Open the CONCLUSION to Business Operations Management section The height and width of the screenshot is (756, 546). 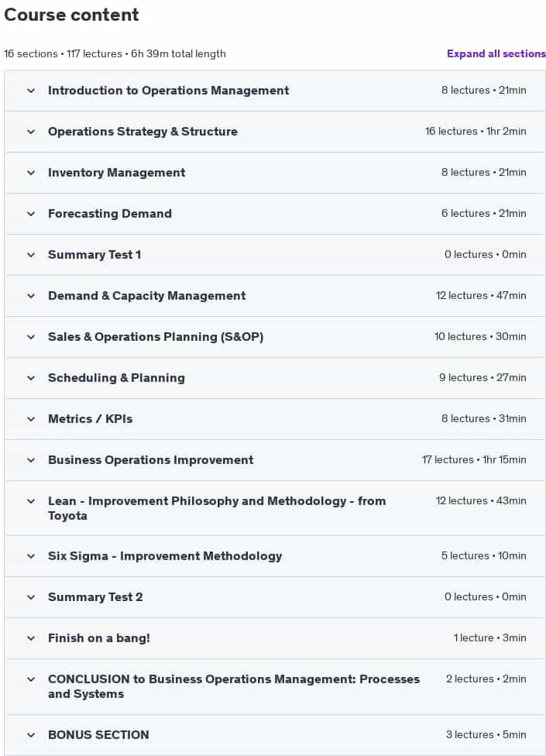[234, 686]
